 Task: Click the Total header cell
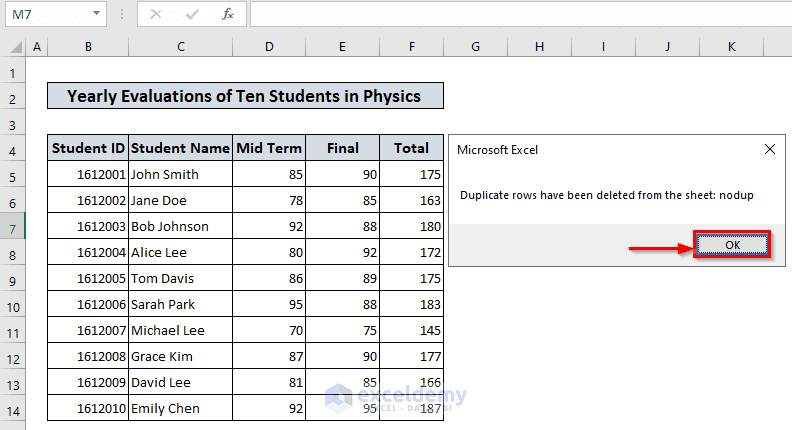[411, 148]
